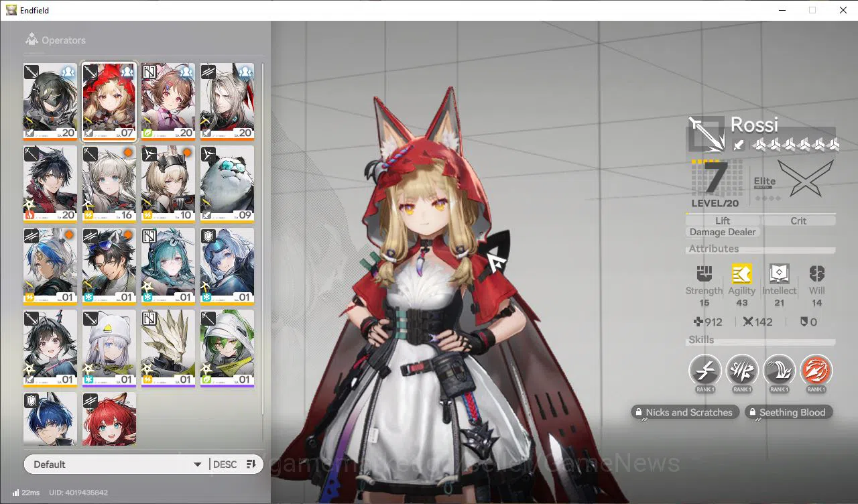Open the third skill icon with wave slash
The height and width of the screenshot is (504, 858).
[x=779, y=370]
